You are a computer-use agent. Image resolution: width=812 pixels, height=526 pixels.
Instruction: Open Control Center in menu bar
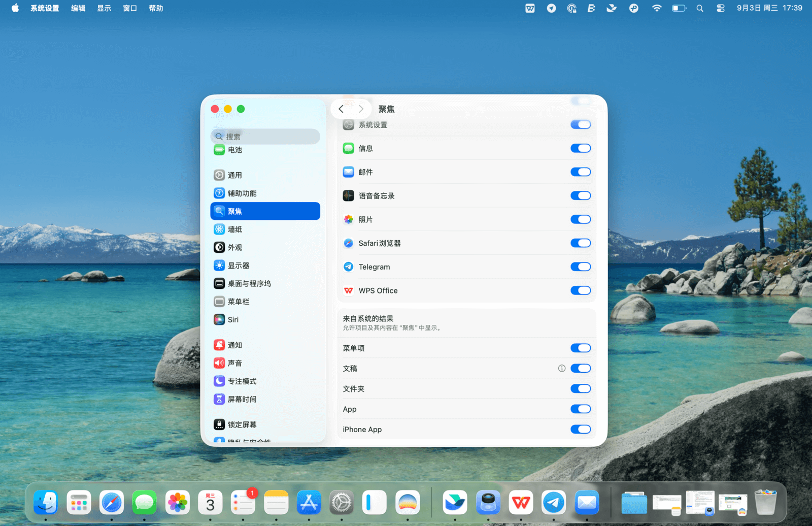point(720,8)
